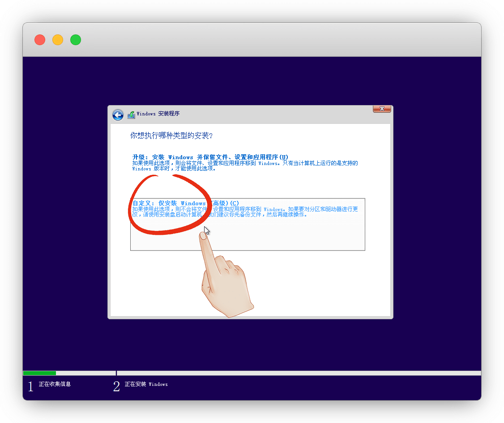Click the red macOS close button

[40, 40]
